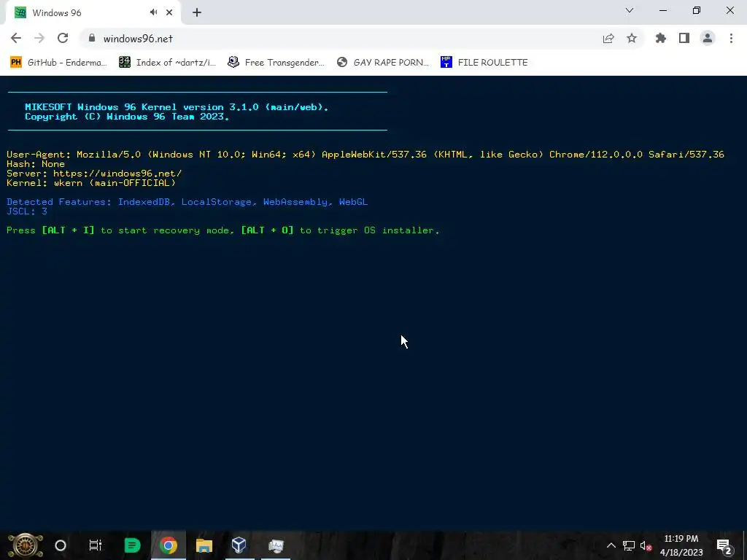Open the monitor app taskbar icon

[276, 545]
